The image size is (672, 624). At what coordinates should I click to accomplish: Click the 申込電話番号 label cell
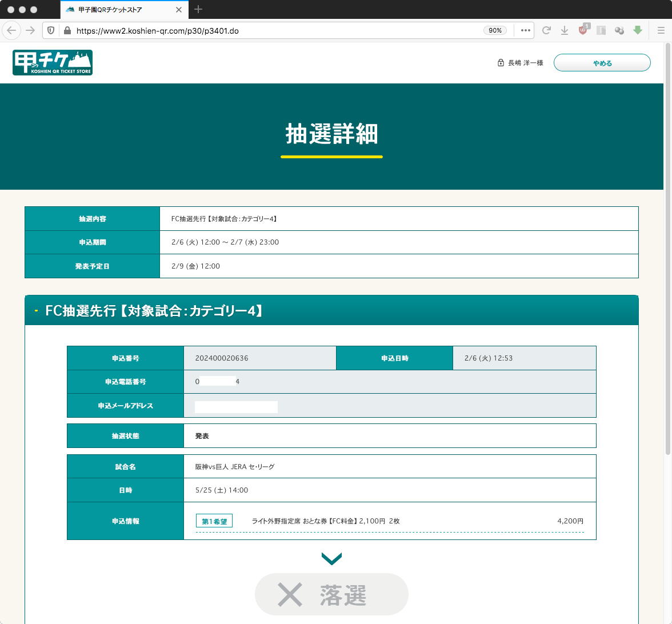pos(125,382)
